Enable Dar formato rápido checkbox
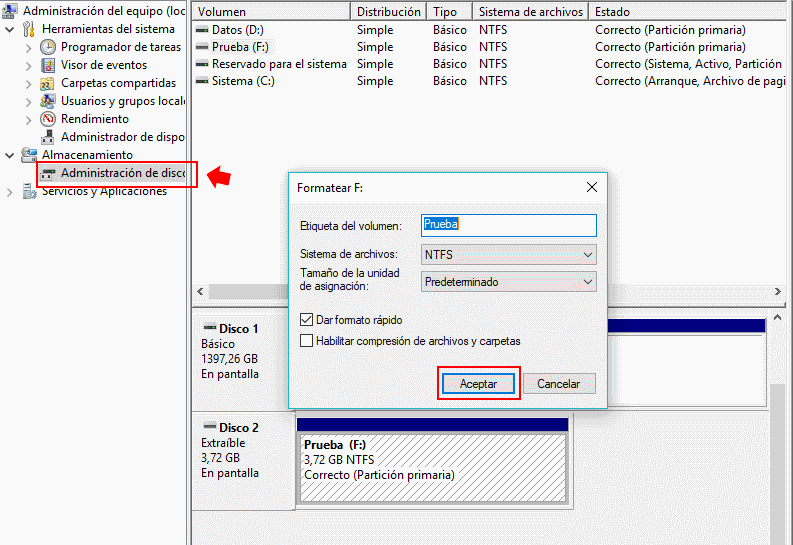 pos(307,320)
